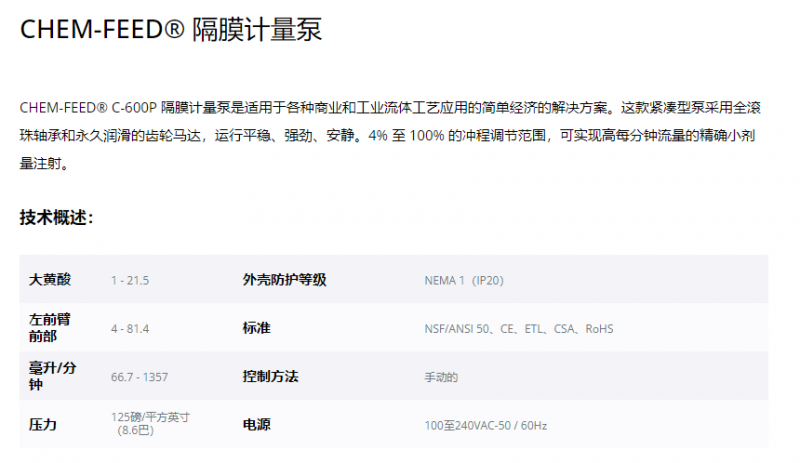Click the 压力 row label
Screen dimensions: 800x463
click(x=43, y=425)
